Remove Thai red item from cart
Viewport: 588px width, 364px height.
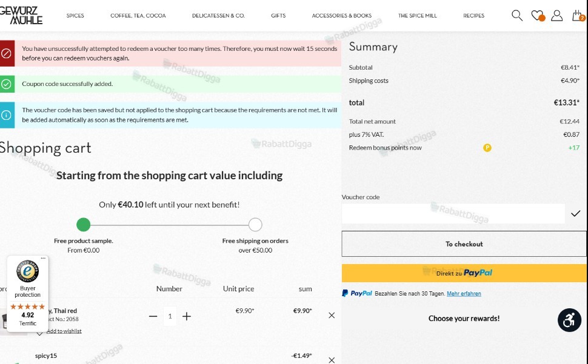(x=332, y=316)
